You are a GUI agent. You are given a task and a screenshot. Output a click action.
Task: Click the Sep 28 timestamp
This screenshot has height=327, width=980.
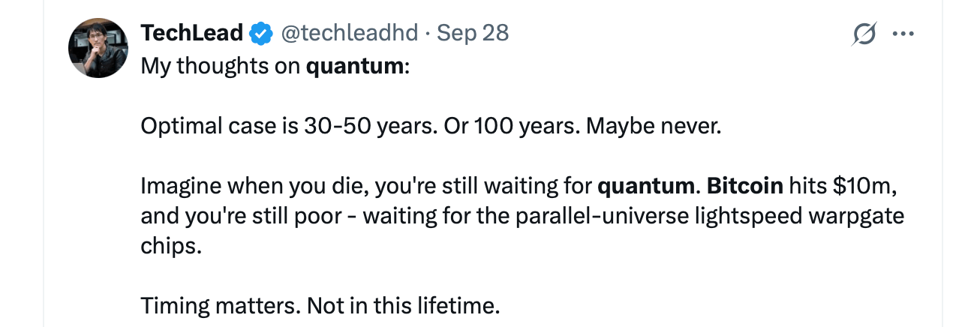473,33
